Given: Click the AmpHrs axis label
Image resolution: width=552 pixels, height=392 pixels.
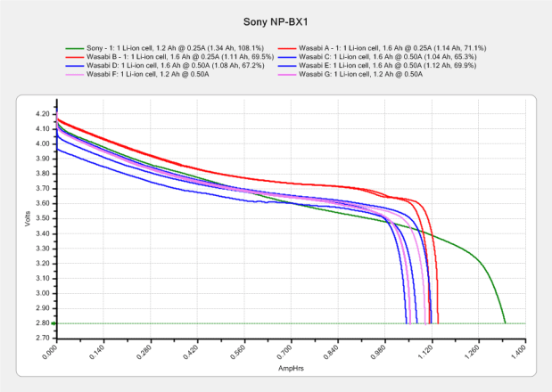Looking at the screenshot, I should click(x=291, y=369).
